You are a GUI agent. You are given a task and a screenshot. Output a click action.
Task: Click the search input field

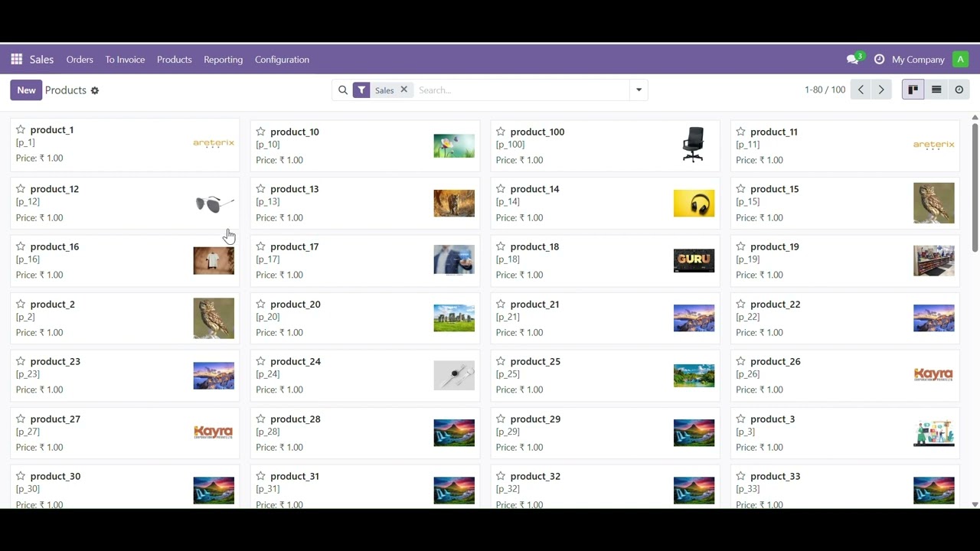522,90
